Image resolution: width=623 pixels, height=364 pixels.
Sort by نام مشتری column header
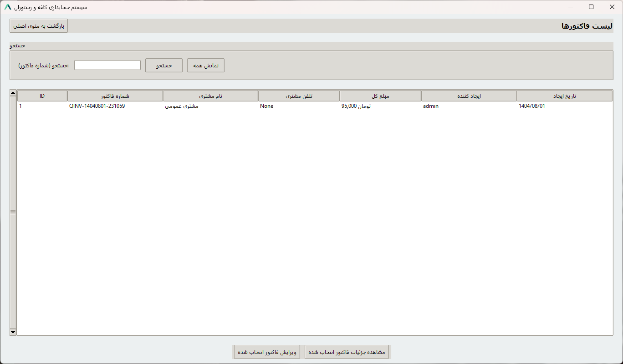[x=210, y=96]
